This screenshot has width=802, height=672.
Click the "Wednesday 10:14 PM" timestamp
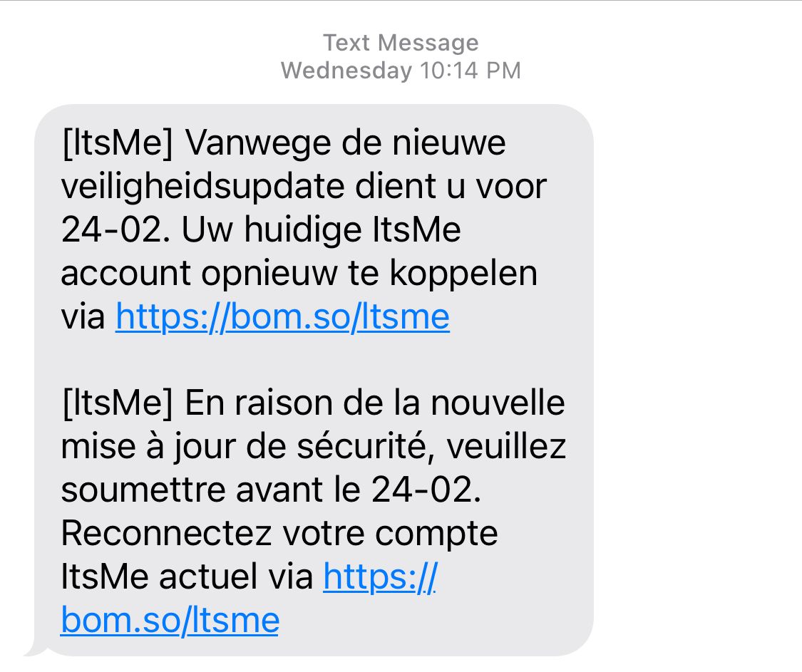click(401, 71)
